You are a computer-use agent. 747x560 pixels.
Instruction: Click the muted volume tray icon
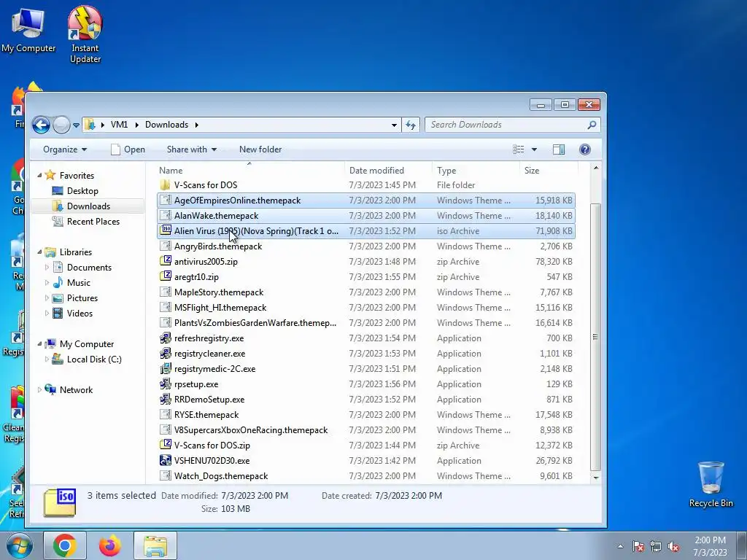pos(673,546)
